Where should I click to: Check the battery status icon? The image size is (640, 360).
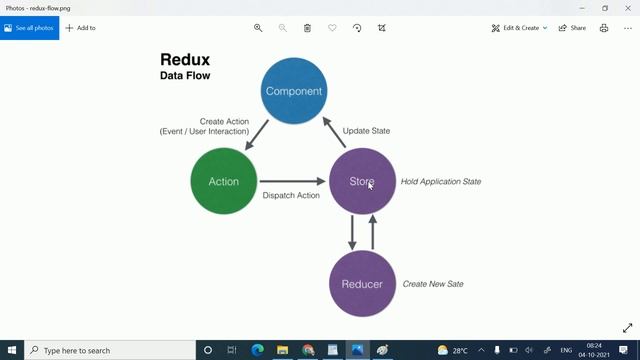(513, 350)
